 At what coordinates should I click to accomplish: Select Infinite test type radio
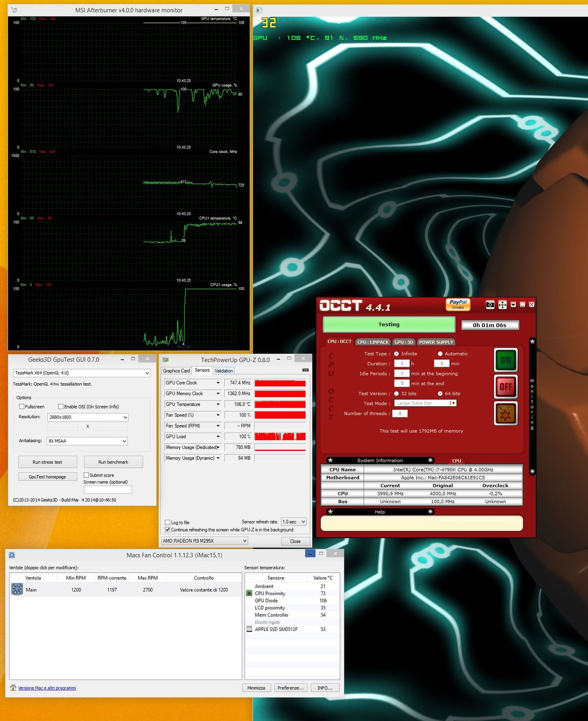pyautogui.click(x=396, y=354)
